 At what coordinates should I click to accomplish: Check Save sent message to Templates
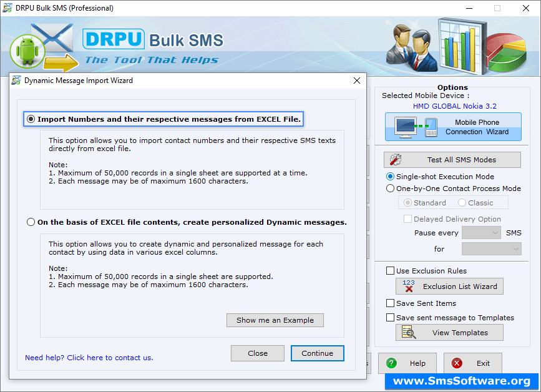390,318
